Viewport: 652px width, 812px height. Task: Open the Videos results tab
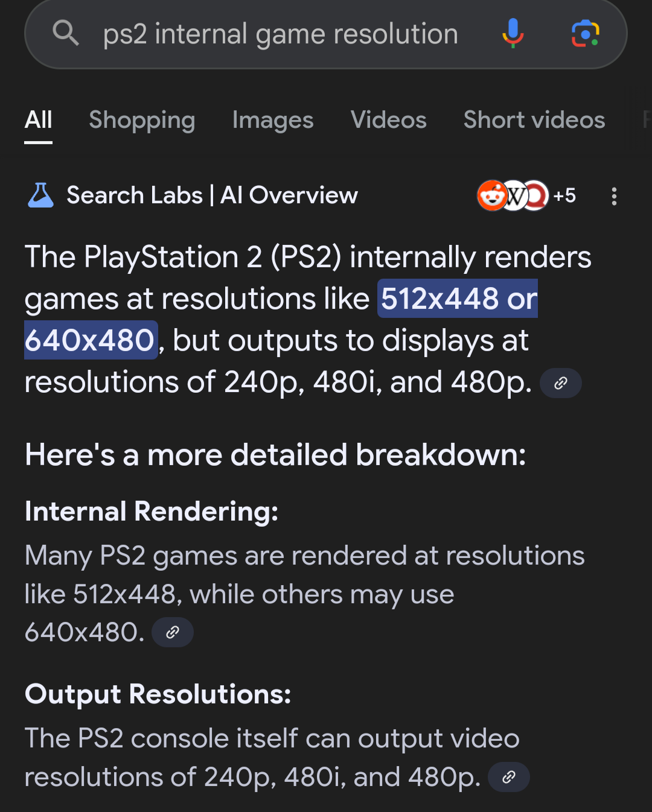pos(388,120)
